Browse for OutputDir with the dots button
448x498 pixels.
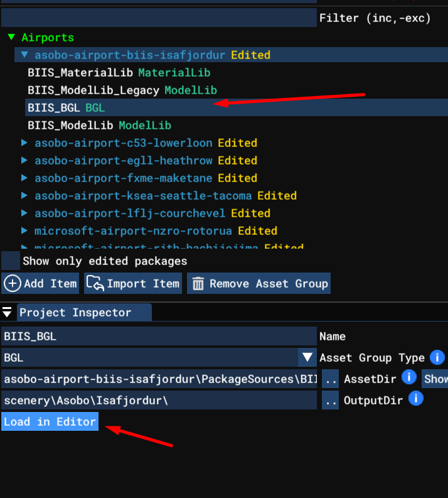pyautogui.click(x=330, y=400)
